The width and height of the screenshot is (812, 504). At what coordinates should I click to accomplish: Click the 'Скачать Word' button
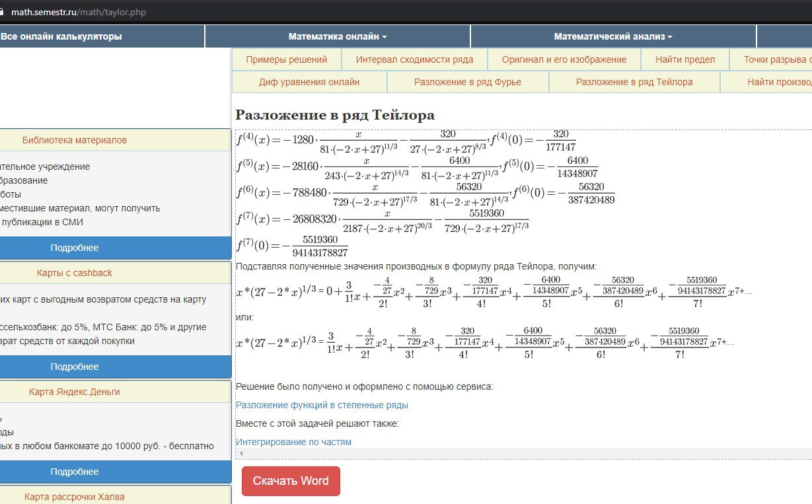291,481
